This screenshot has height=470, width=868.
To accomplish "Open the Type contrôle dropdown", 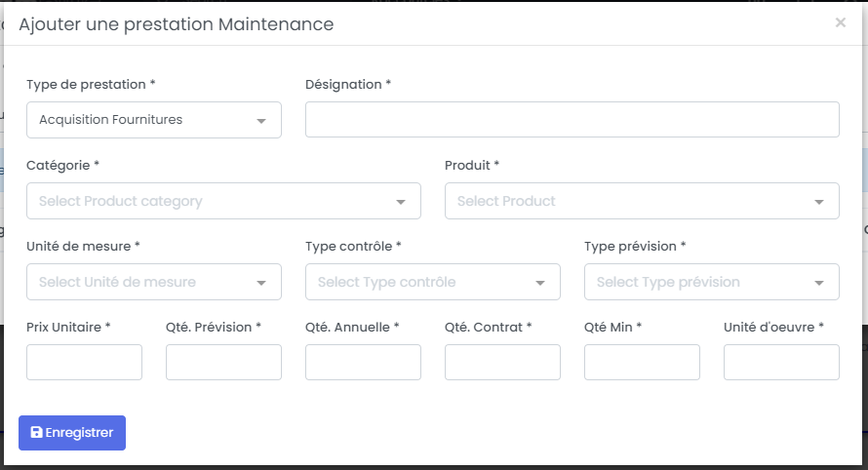I will 432,282.
